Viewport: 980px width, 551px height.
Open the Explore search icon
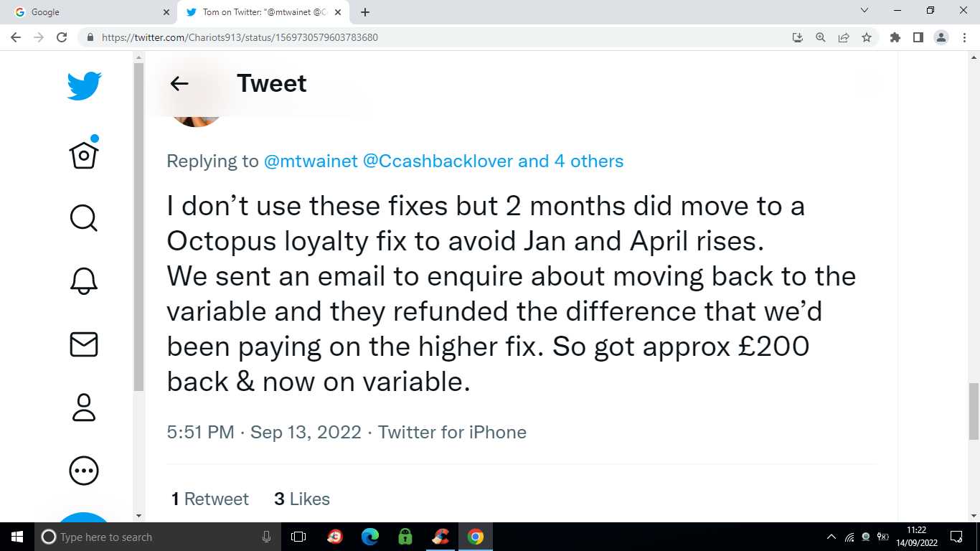tap(84, 217)
